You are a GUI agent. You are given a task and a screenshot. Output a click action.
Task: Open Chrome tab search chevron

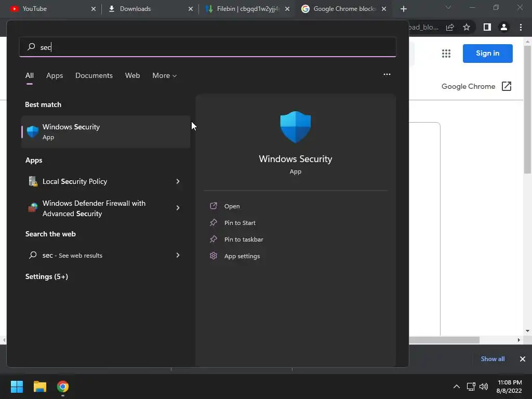coord(448,7)
